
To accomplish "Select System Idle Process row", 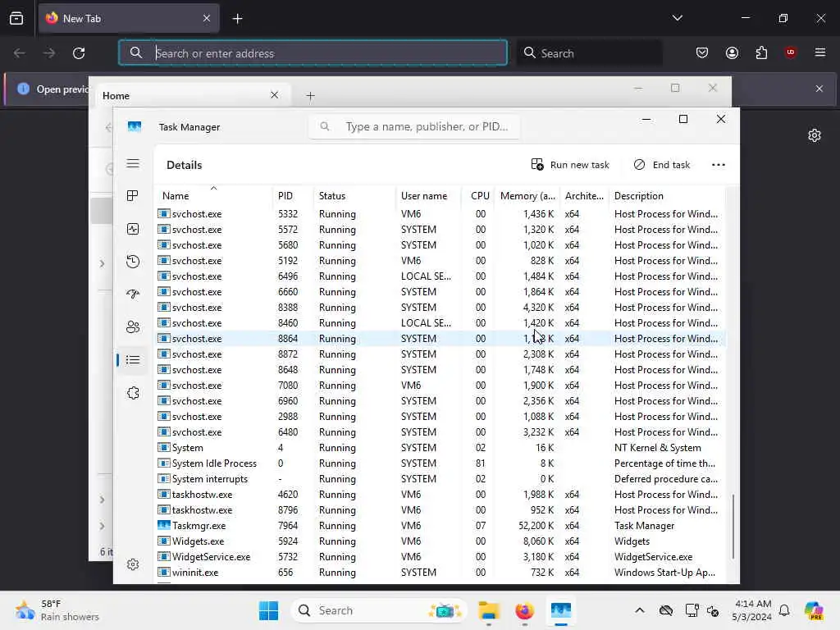I will (441, 463).
